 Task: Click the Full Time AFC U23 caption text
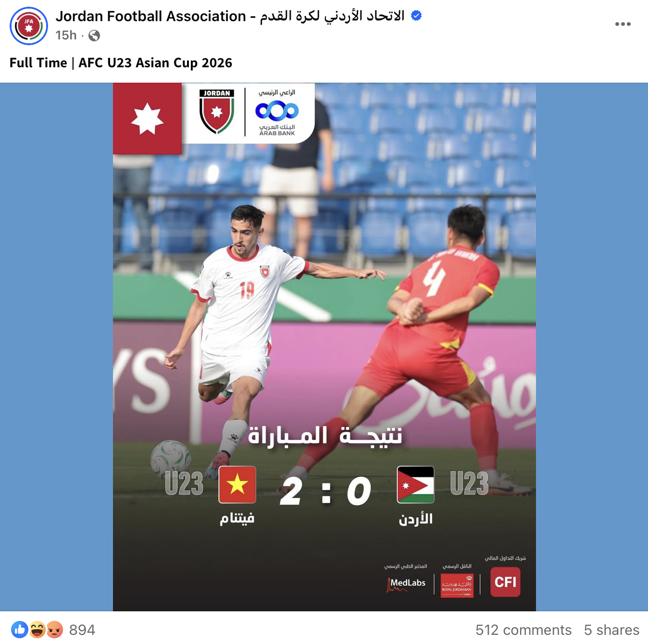pos(121,63)
